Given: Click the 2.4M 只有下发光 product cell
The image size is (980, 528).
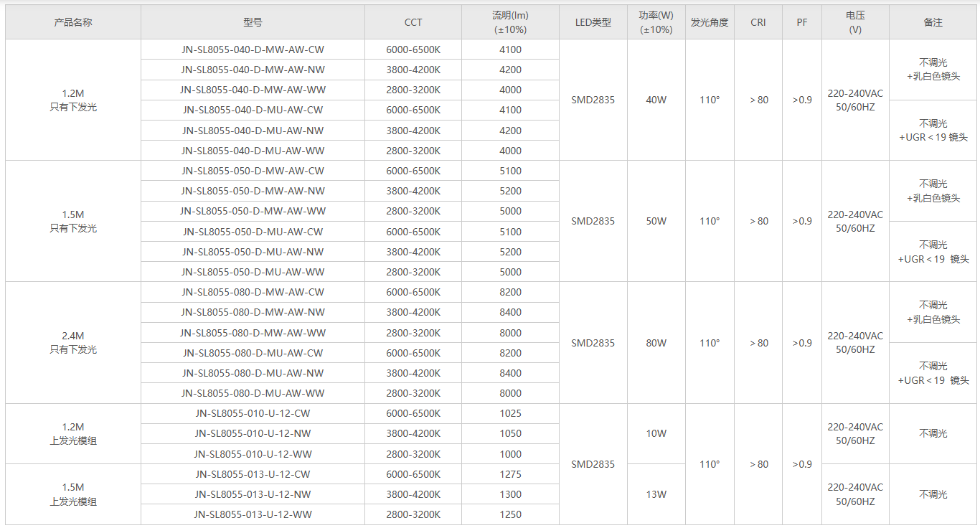Looking at the screenshot, I should click(73, 343).
